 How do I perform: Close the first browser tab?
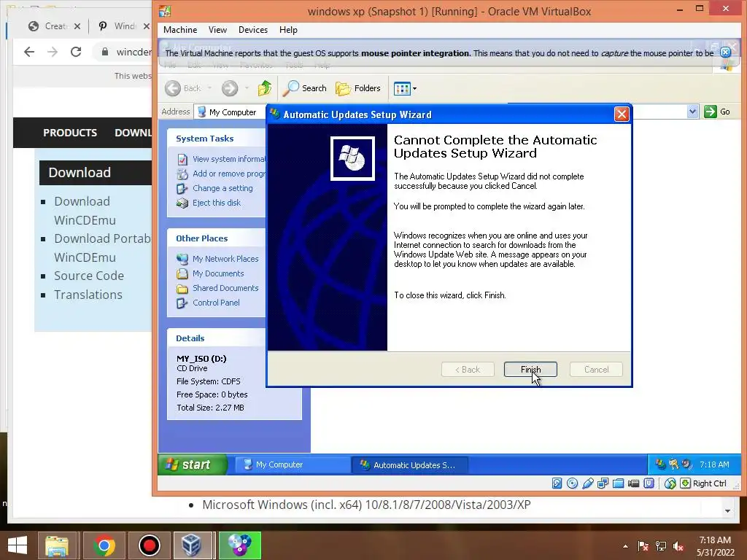click(77, 26)
